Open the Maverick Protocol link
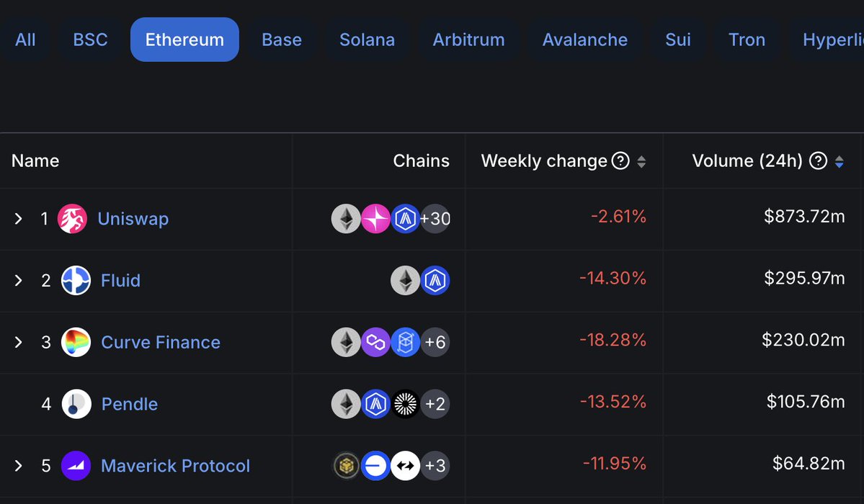This screenshot has height=504, width=864. (x=175, y=466)
